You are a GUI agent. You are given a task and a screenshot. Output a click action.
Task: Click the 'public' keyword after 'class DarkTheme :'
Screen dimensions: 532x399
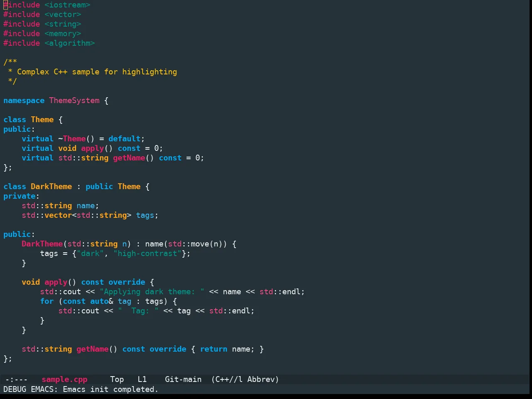(99, 187)
